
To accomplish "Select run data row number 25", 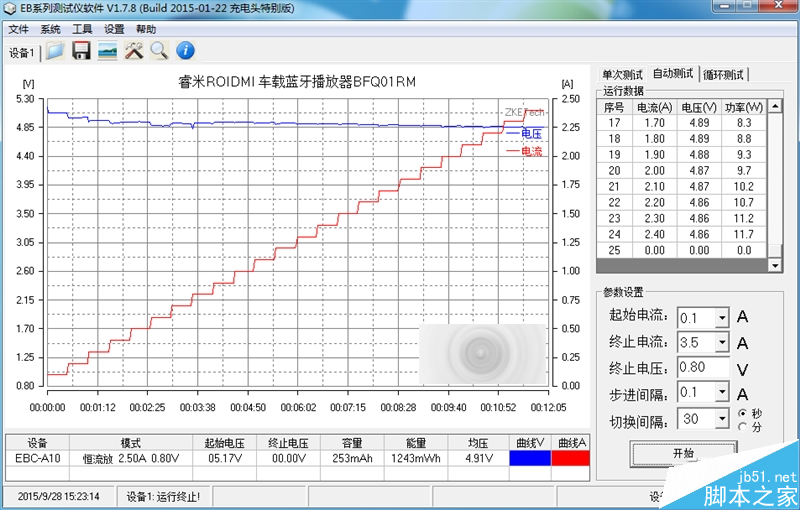I will (x=682, y=250).
